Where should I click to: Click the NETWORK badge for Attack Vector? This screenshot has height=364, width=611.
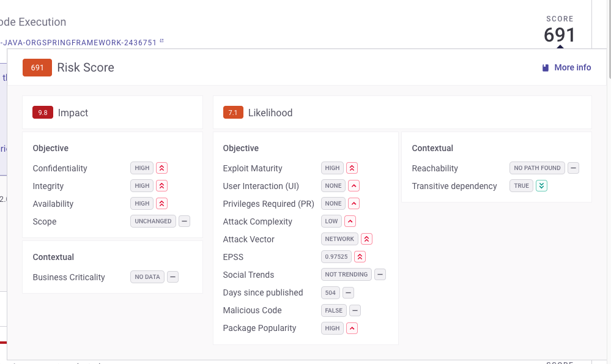[x=339, y=239]
